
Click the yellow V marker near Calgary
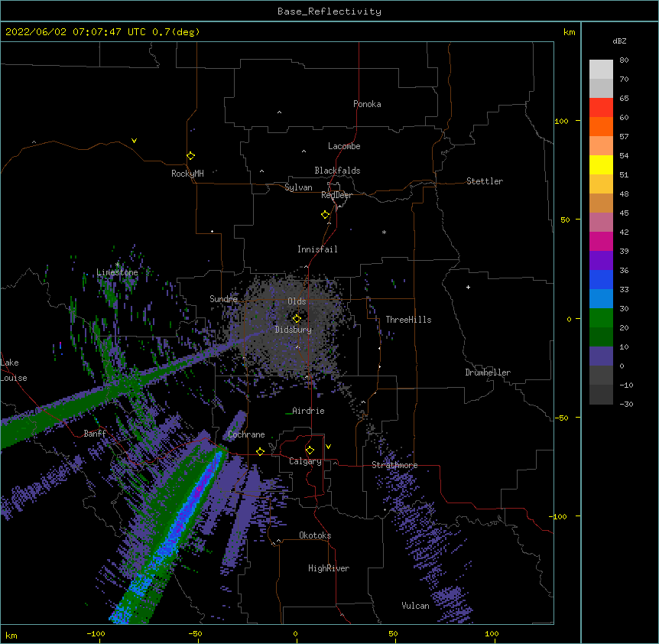(x=328, y=447)
